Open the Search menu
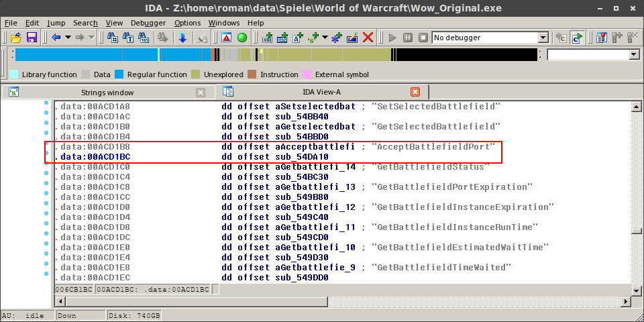Viewport: 644px width, 322px height. [85, 23]
